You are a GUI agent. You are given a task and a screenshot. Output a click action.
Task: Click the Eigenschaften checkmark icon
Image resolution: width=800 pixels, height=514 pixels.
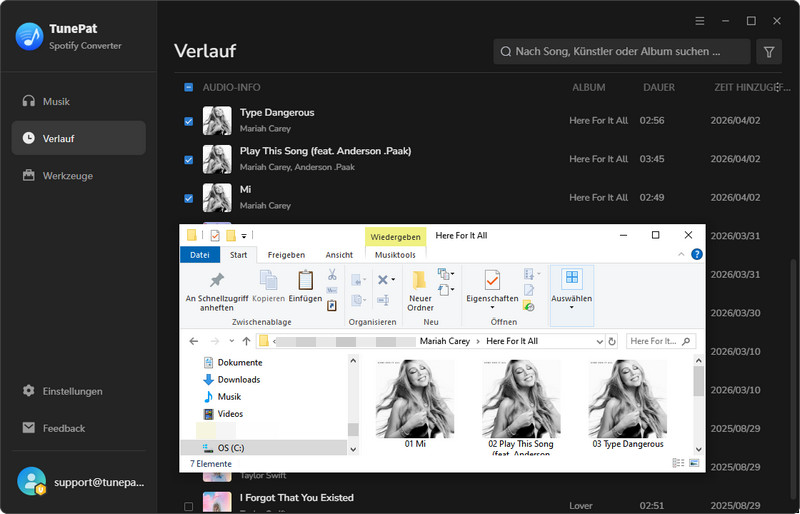[x=492, y=280]
